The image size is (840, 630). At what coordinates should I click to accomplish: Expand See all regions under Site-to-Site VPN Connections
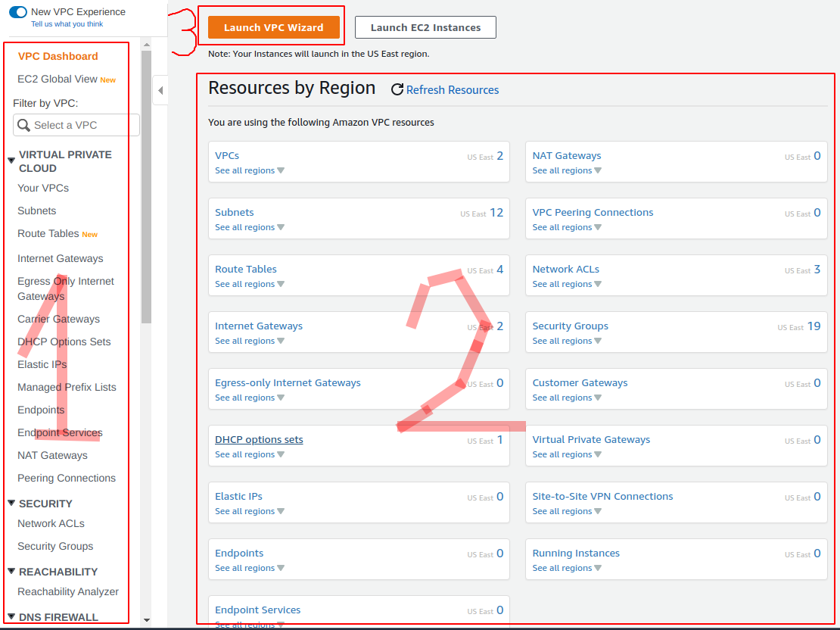567,512
